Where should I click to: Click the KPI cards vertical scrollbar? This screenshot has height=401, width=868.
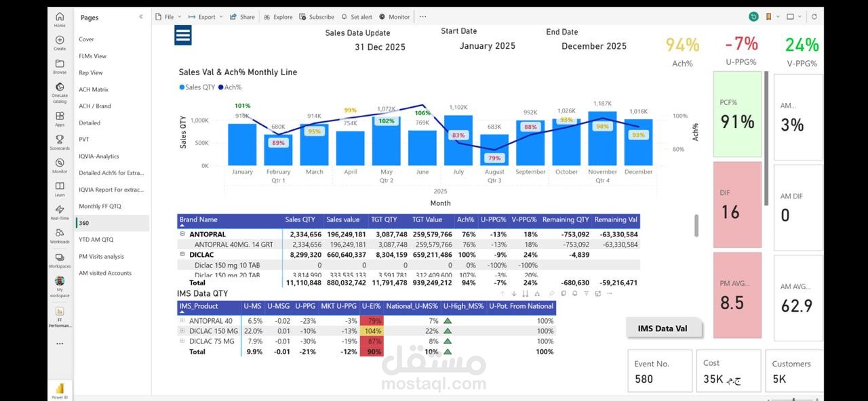click(x=767, y=138)
